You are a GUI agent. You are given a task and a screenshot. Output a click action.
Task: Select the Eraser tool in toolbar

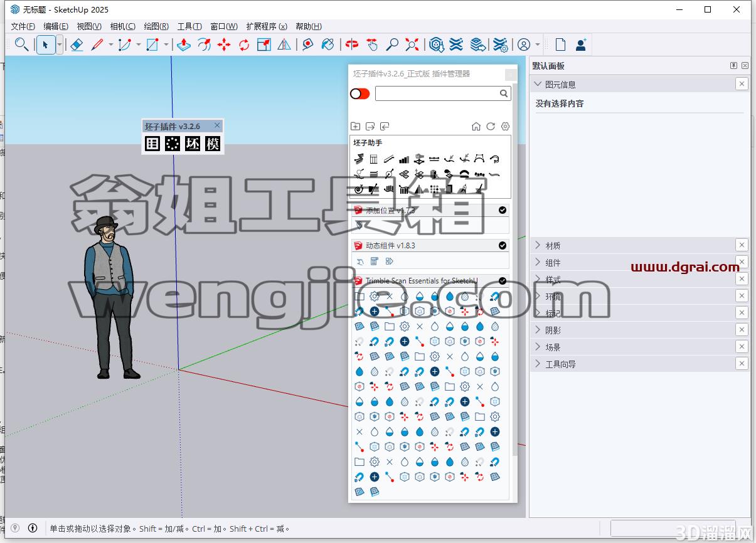(x=77, y=45)
